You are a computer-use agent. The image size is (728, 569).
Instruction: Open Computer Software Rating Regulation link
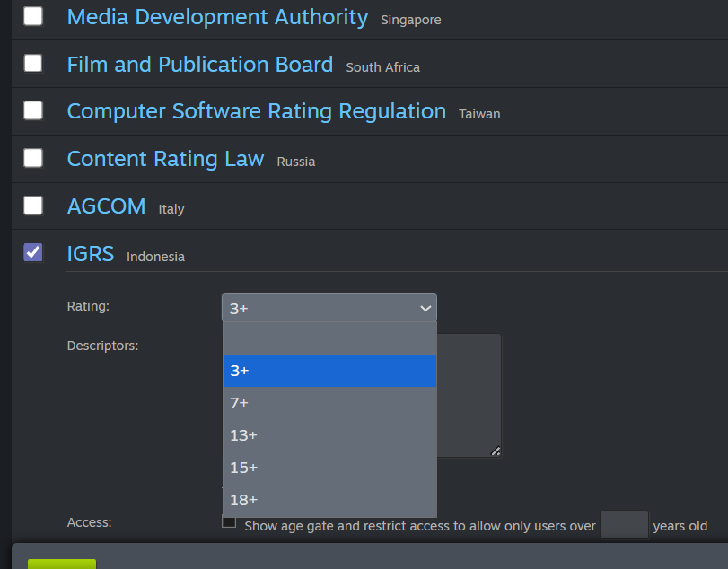[257, 111]
